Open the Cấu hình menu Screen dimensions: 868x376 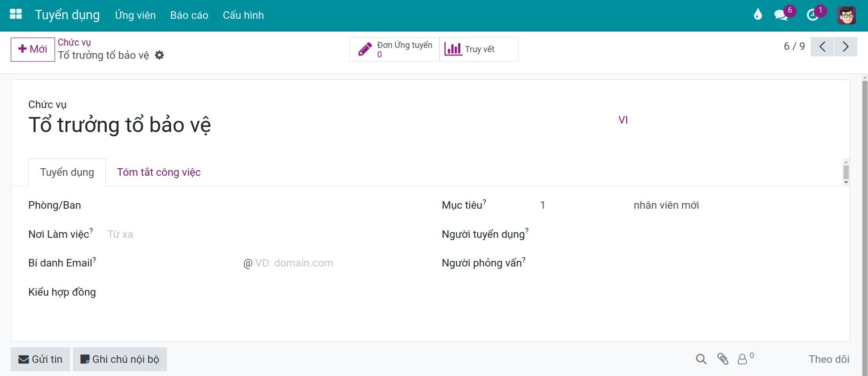(243, 15)
